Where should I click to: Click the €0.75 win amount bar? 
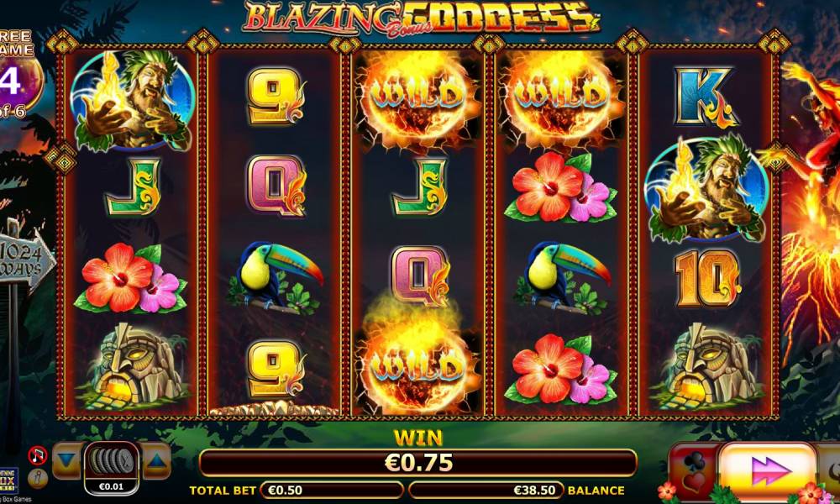tap(417, 463)
